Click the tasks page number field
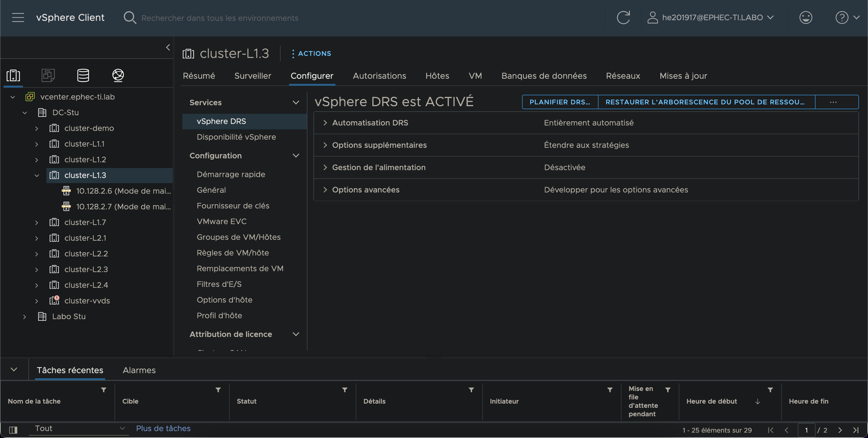The image size is (868, 438). 806,430
